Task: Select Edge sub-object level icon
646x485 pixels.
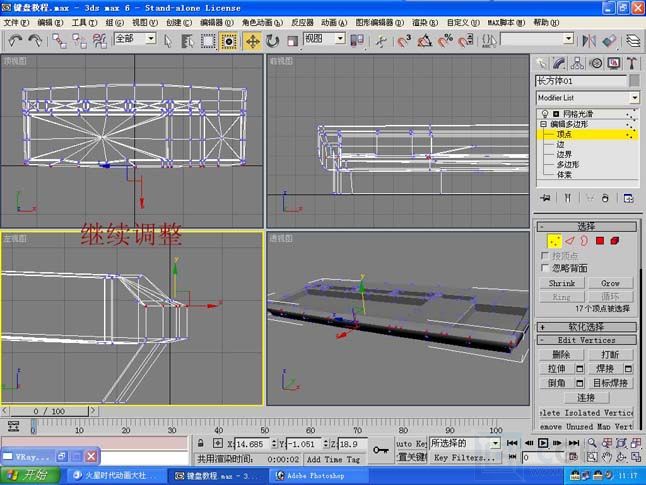Action: click(570, 241)
